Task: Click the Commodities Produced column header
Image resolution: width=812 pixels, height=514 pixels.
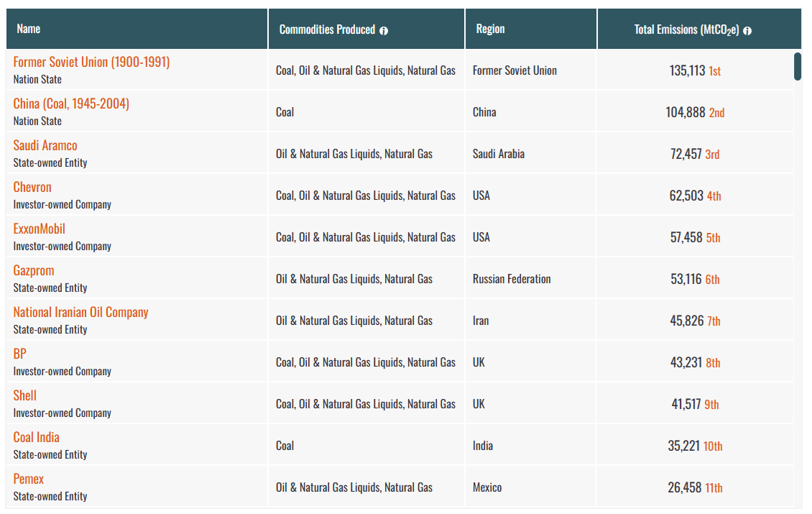Action: click(x=327, y=29)
